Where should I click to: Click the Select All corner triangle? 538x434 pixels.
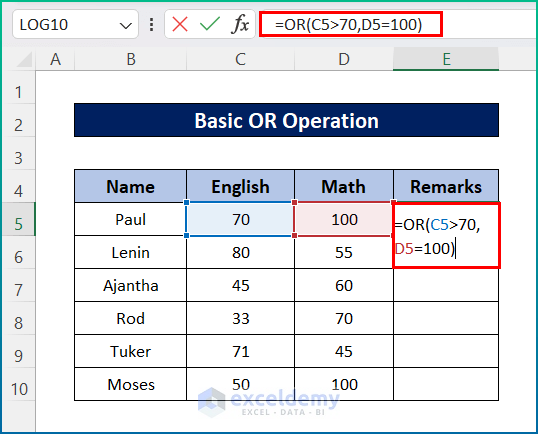pos(25,59)
